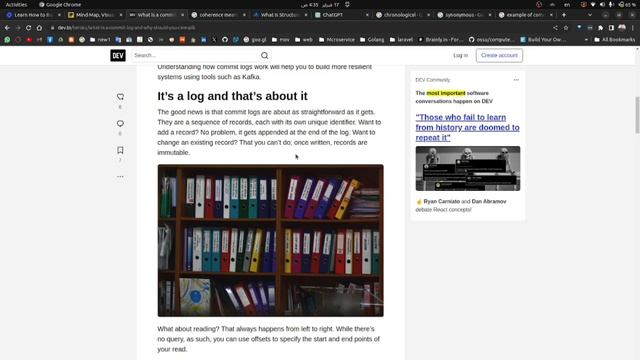This screenshot has height=360, width=640.
Task: Click the browser address bar URL
Action: coord(127,28)
